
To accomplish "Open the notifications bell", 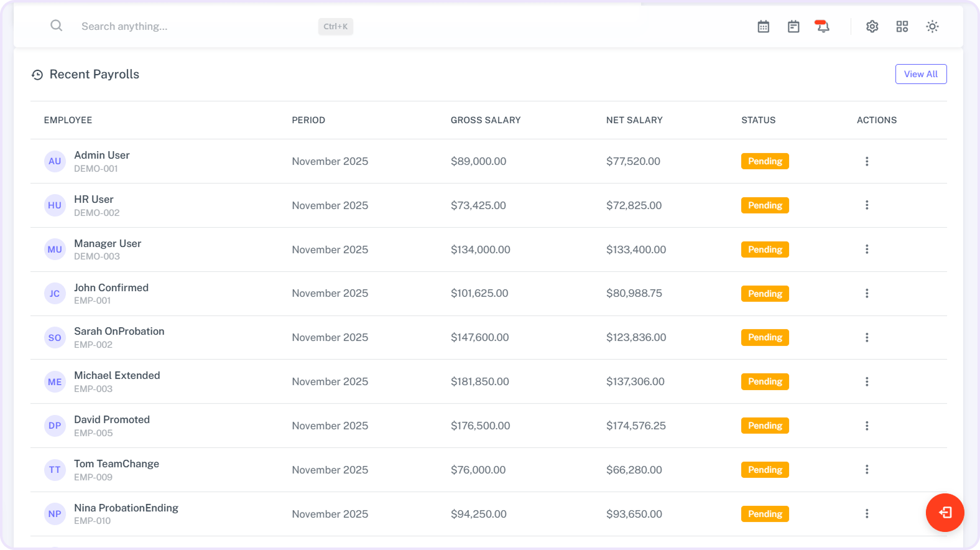I will pyautogui.click(x=822, y=26).
